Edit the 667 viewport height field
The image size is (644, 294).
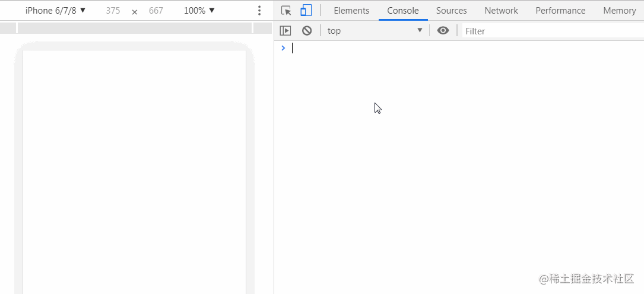coord(156,11)
